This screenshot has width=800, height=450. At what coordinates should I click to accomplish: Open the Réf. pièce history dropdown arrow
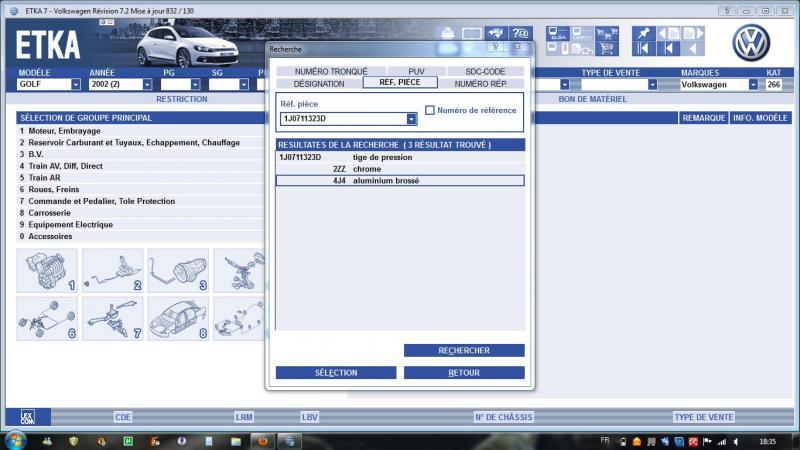point(411,119)
